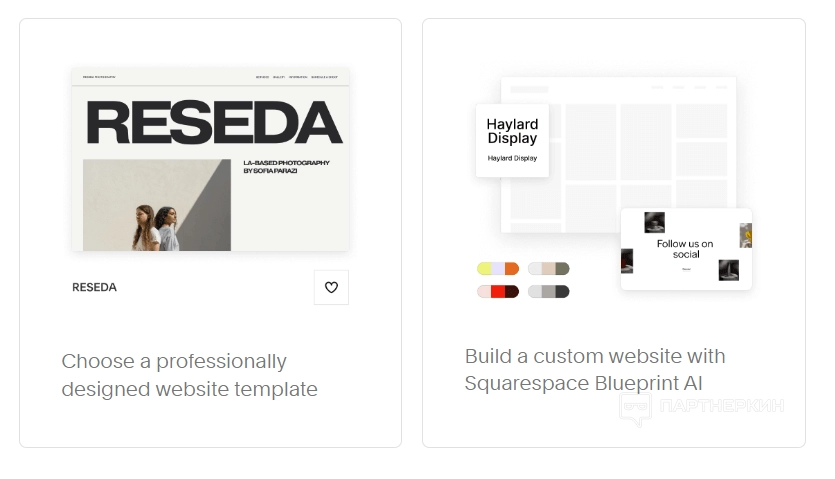
Task: Pick the light-gray-to-charcoal color palette
Action: 548,292
